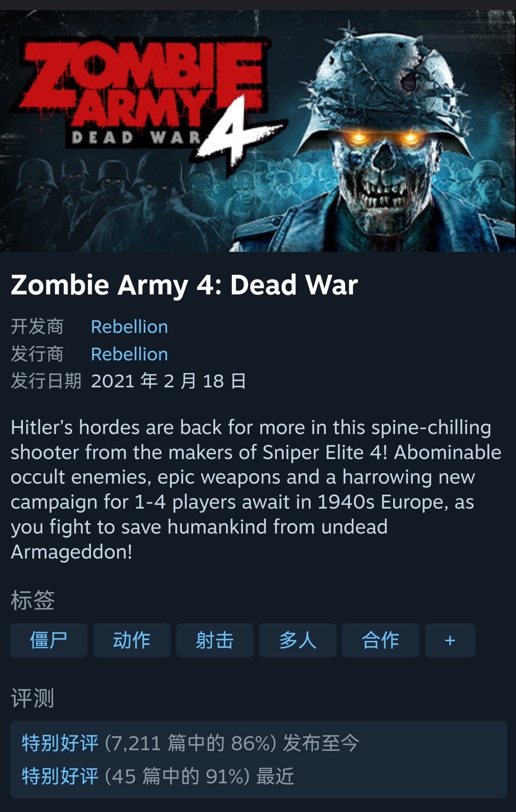Open the 合作 tag

point(380,640)
